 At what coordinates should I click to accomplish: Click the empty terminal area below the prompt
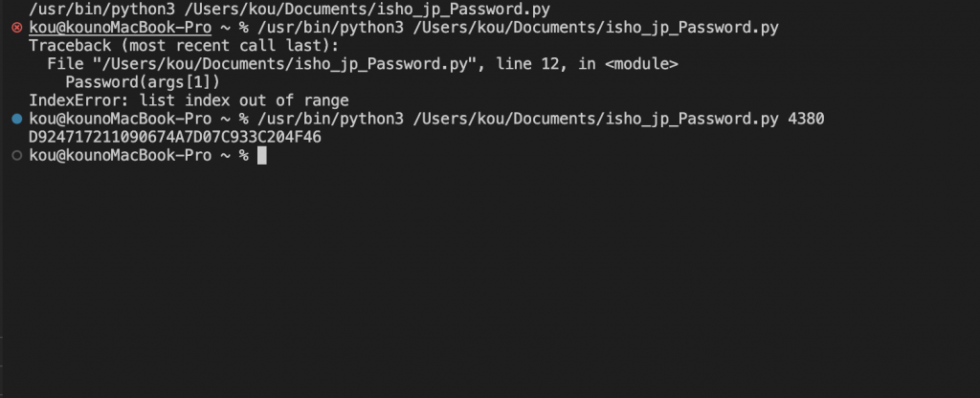pyautogui.click(x=490, y=281)
